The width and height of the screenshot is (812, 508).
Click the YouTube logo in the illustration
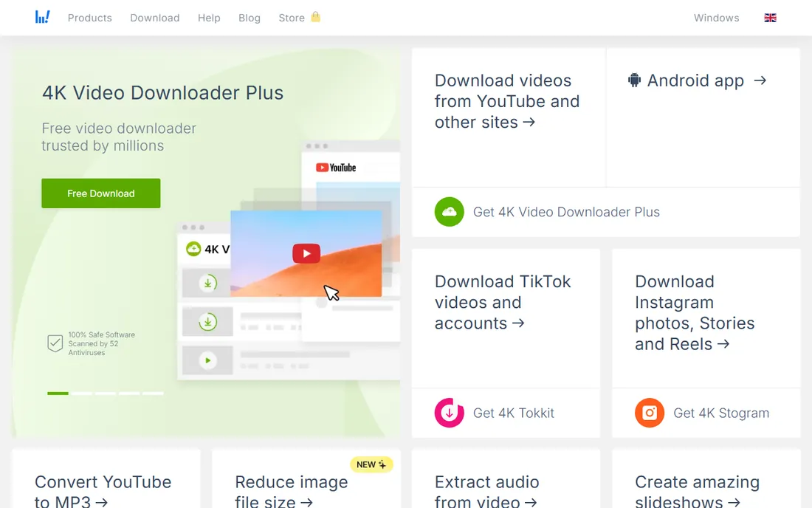[336, 168]
